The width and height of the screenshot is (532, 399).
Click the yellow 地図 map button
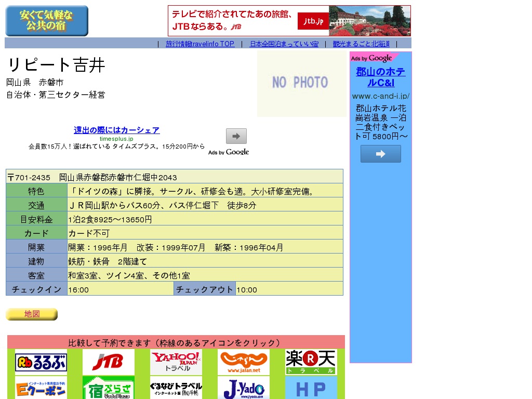click(32, 314)
